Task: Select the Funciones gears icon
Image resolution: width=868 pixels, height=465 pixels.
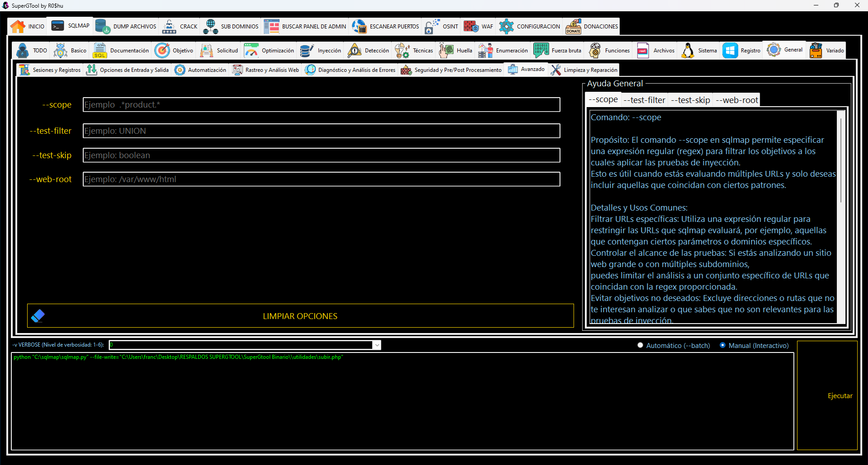Action: click(x=594, y=51)
